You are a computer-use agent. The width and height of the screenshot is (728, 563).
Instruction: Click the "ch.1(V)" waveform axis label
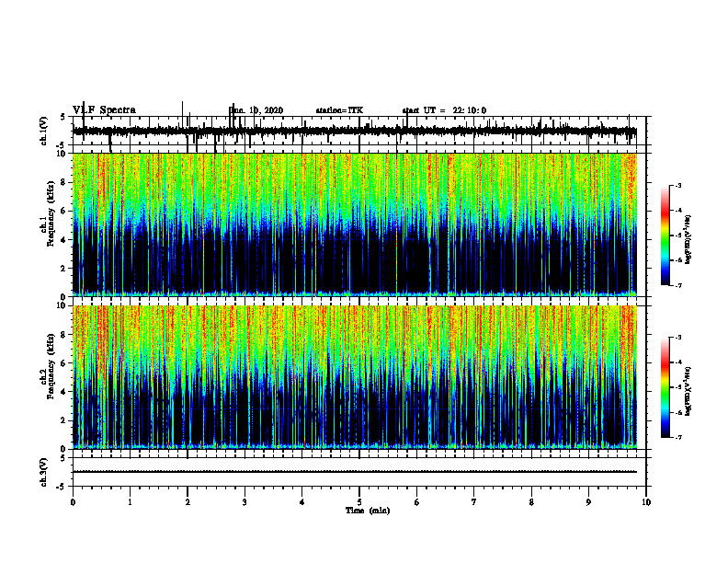coord(44,131)
